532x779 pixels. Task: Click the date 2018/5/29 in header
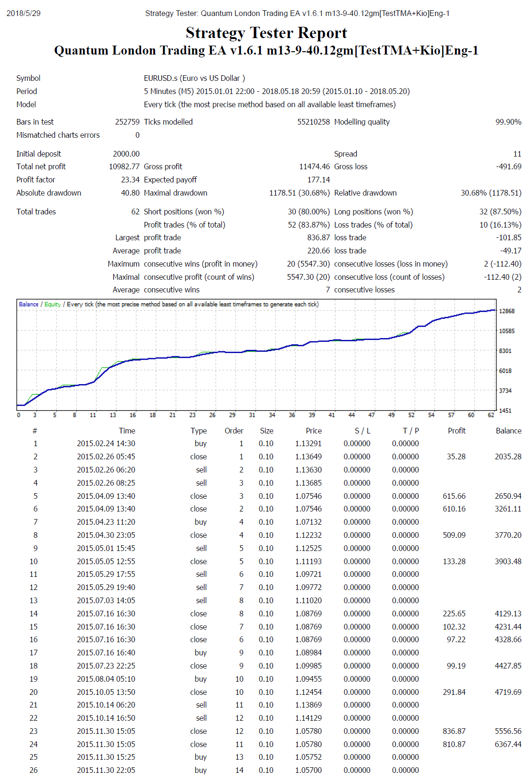pyautogui.click(x=23, y=13)
